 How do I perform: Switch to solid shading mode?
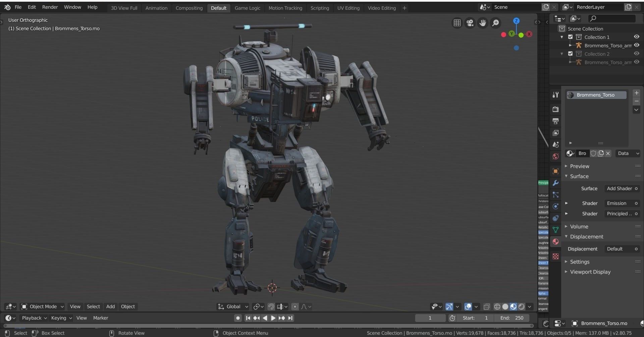[x=505, y=306]
